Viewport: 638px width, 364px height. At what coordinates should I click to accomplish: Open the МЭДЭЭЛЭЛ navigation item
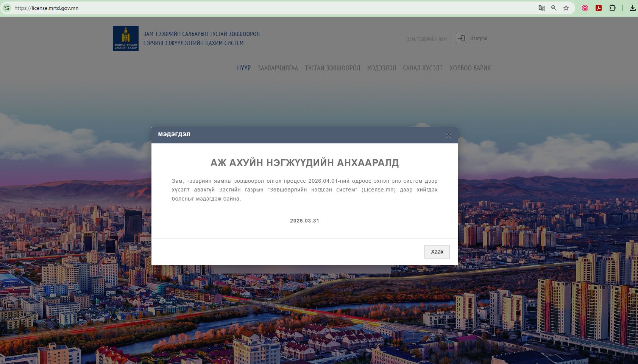click(381, 68)
